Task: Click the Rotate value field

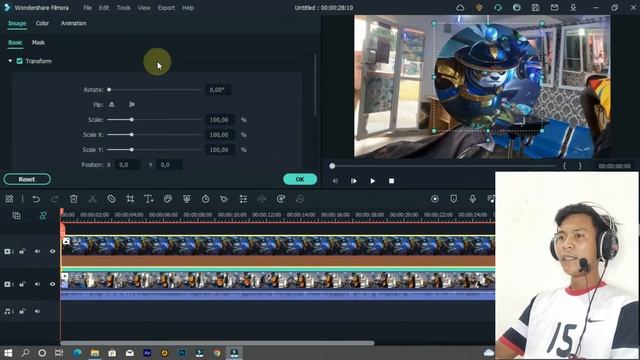Action: [218, 90]
